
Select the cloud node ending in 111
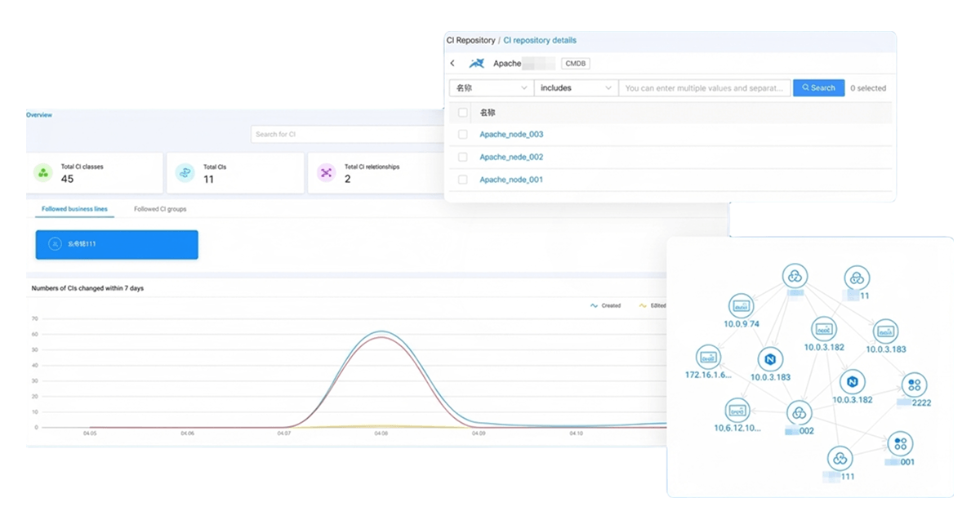(840, 459)
